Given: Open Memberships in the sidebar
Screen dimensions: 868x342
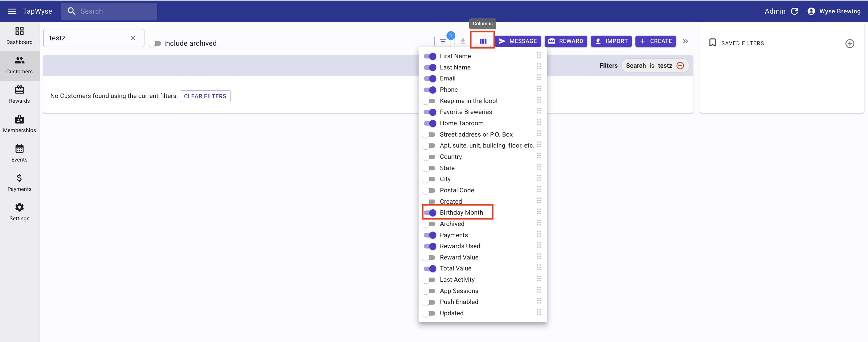Looking at the screenshot, I should tap(20, 123).
